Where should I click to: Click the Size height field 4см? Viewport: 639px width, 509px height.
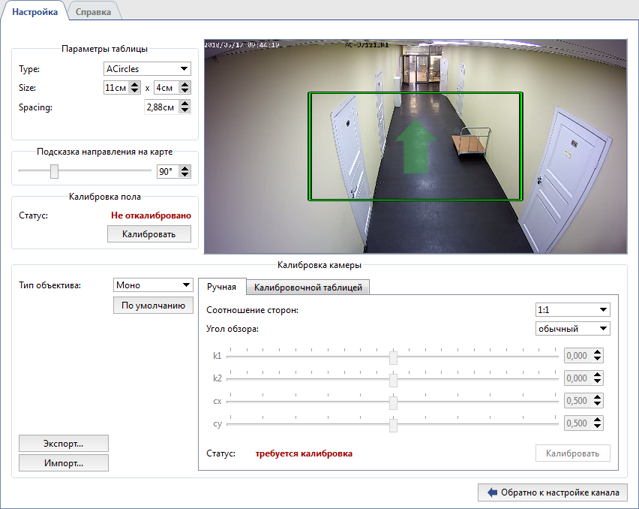(x=166, y=88)
